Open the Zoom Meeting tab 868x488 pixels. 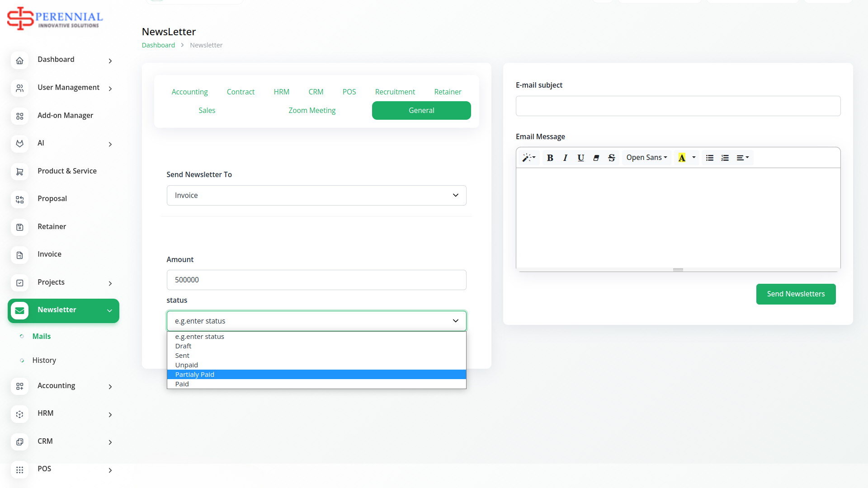[312, 110]
